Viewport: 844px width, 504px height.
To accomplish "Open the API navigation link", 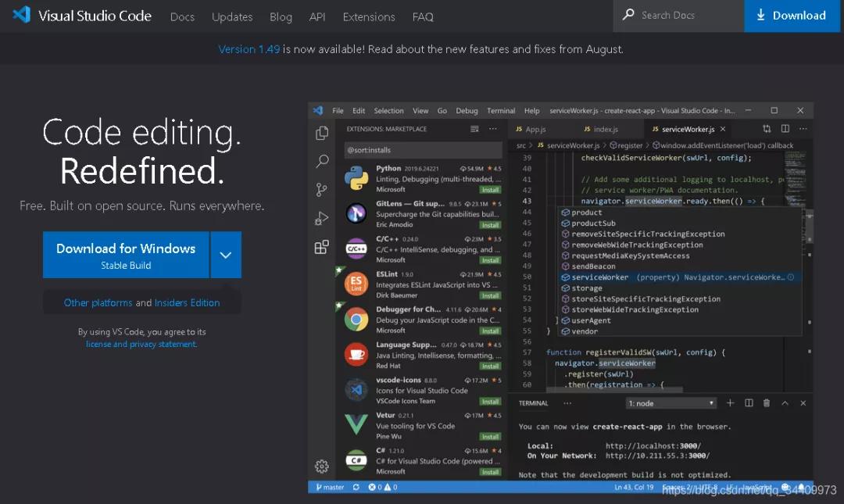I will coord(317,16).
